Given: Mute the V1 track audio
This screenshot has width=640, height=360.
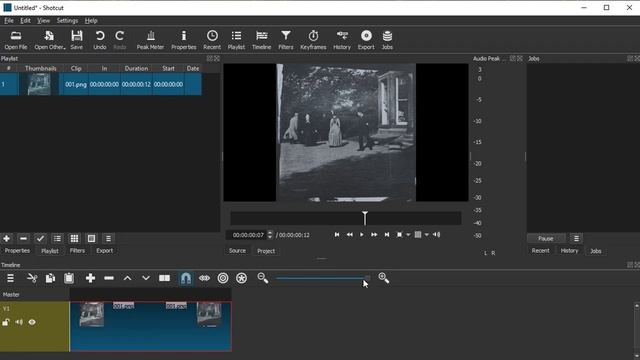Looking at the screenshot, I should [19, 322].
